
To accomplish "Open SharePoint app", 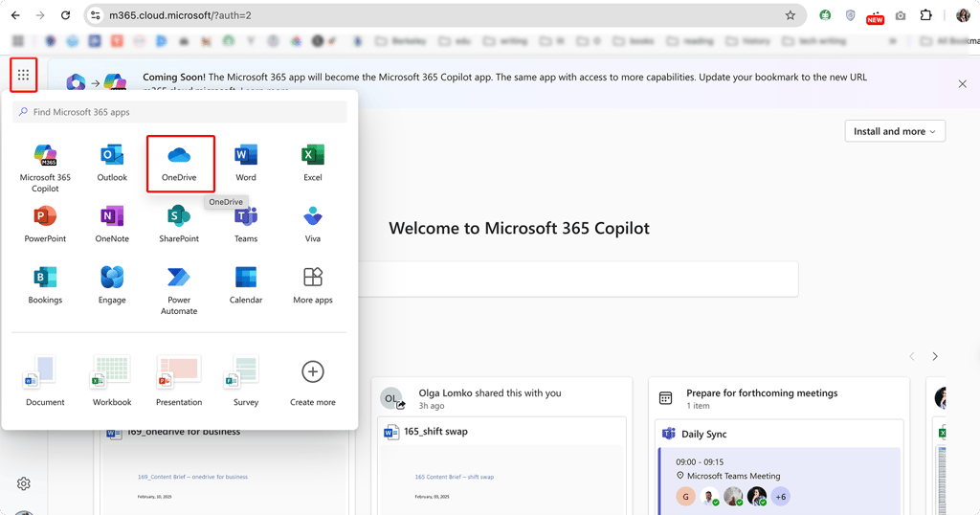I will pos(179,224).
